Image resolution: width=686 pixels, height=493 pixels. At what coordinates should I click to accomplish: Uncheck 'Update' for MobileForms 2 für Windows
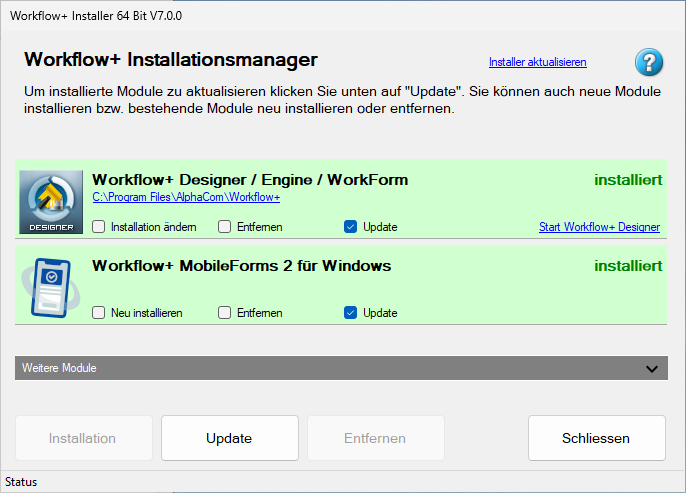(350, 313)
